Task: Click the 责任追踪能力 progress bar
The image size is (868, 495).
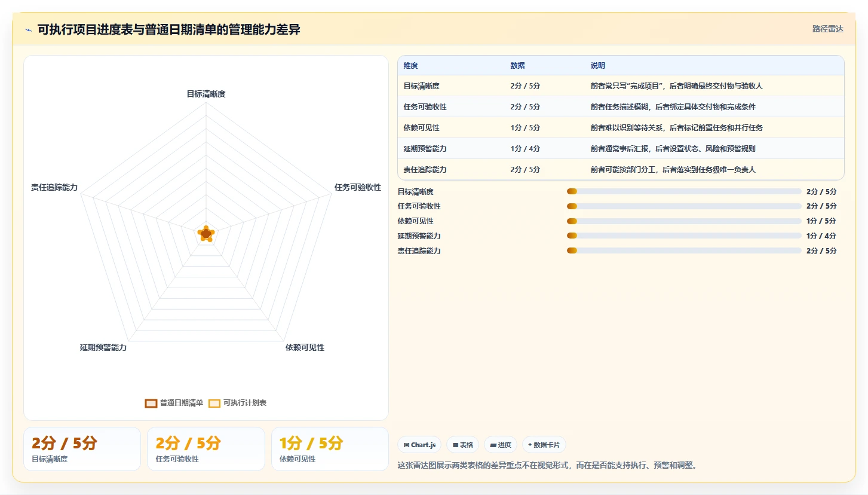Action: tap(684, 250)
